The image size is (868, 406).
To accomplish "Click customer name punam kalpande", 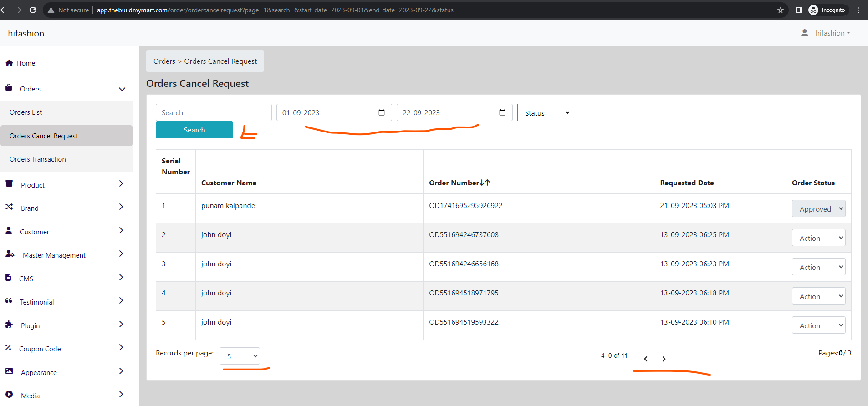I will pyautogui.click(x=228, y=206).
